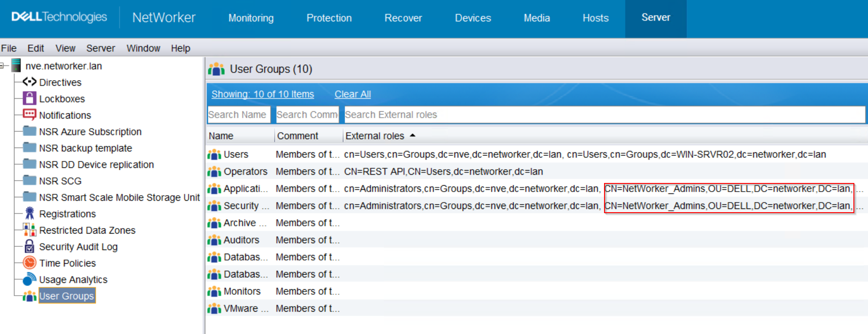Focus the Search Name field
Screen dimensions: 868x334
[x=238, y=115]
